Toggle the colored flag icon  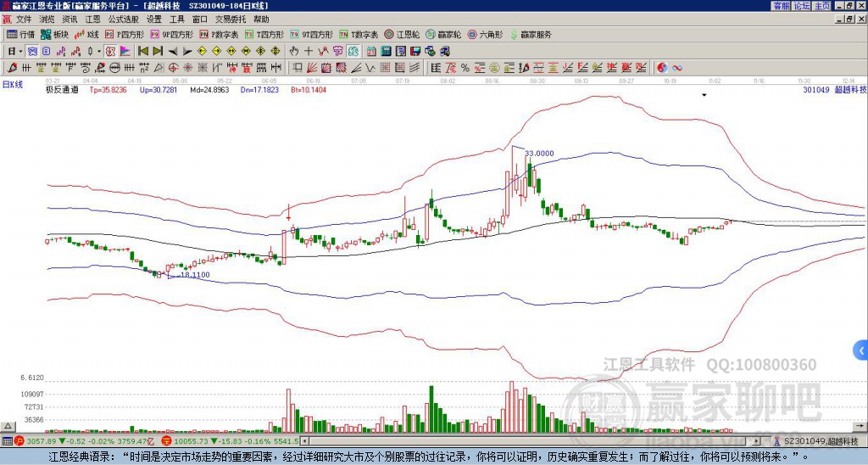[125, 52]
